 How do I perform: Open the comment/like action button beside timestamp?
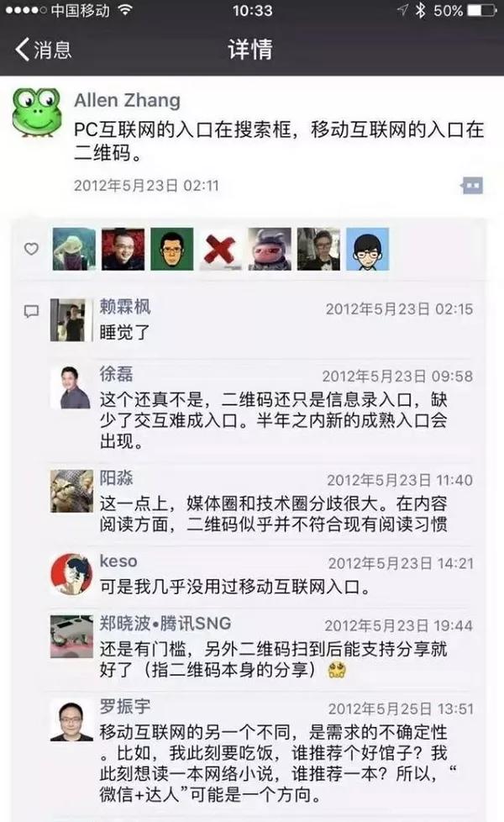(x=471, y=186)
